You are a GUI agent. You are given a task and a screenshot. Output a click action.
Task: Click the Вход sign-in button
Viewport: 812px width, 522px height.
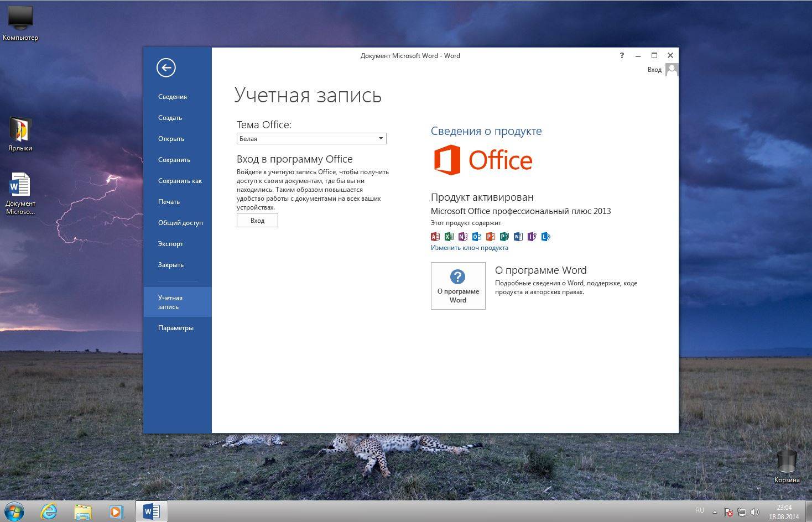coord(257,220)
